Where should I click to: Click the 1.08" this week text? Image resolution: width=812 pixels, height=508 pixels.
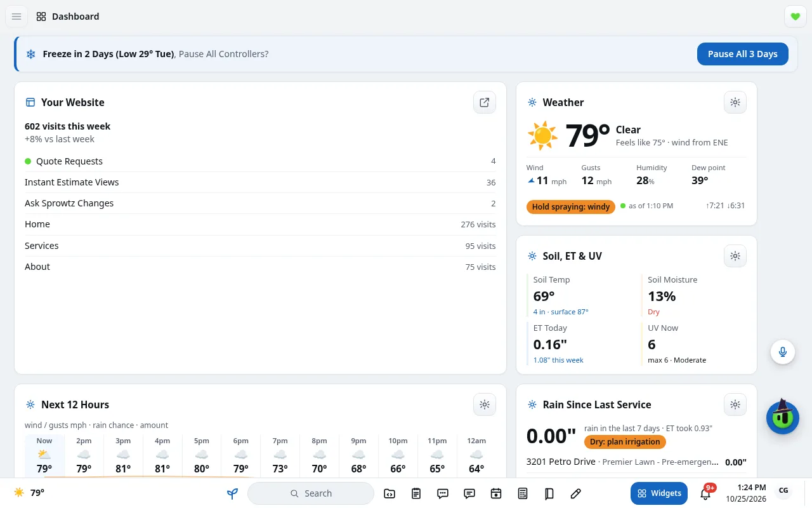(558, 360)
